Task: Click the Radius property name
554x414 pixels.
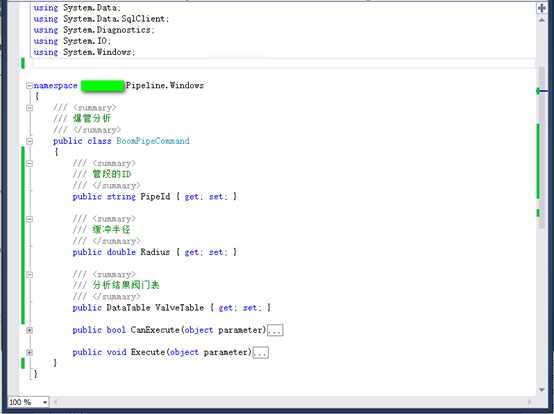Action: (155, 252)
